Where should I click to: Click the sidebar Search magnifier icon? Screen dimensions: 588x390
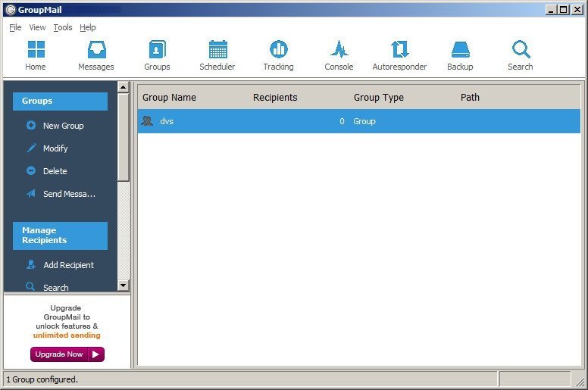[x=30, y=286]
